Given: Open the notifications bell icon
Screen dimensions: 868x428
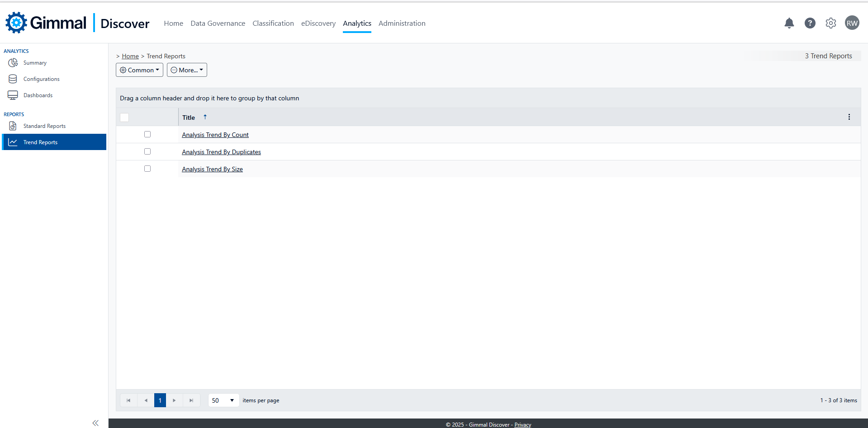Looking at the screenshot, I should point(789,23).
